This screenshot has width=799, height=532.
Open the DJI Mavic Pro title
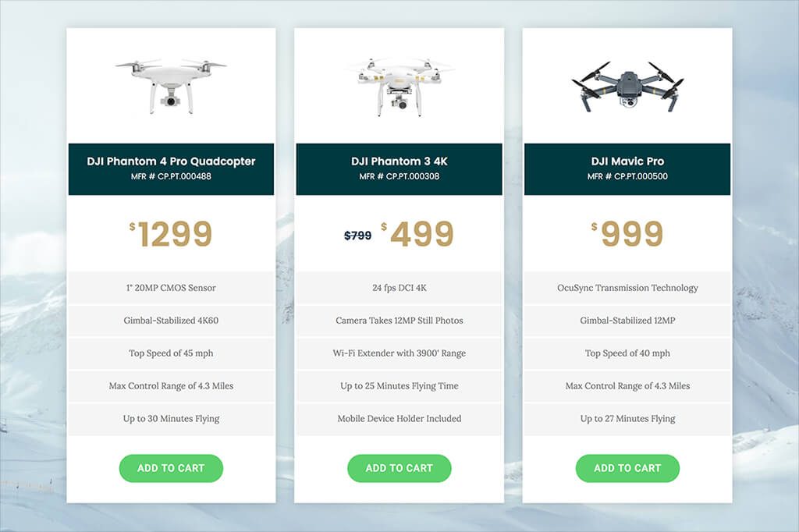coord(627,161)
